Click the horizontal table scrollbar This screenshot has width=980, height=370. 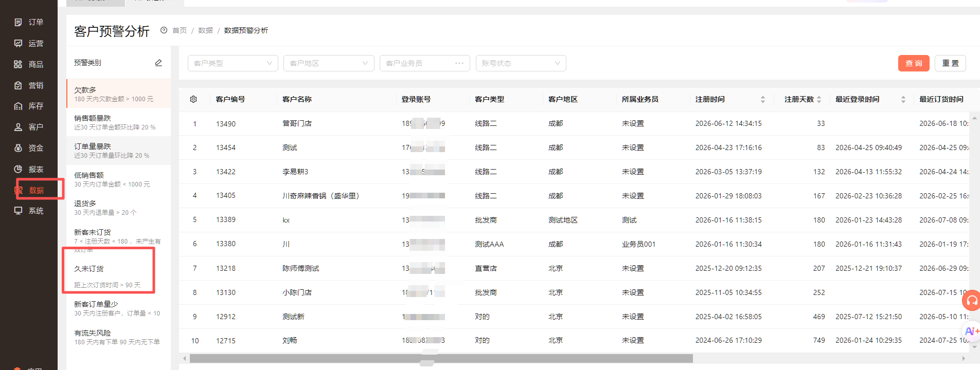(441, 358)
